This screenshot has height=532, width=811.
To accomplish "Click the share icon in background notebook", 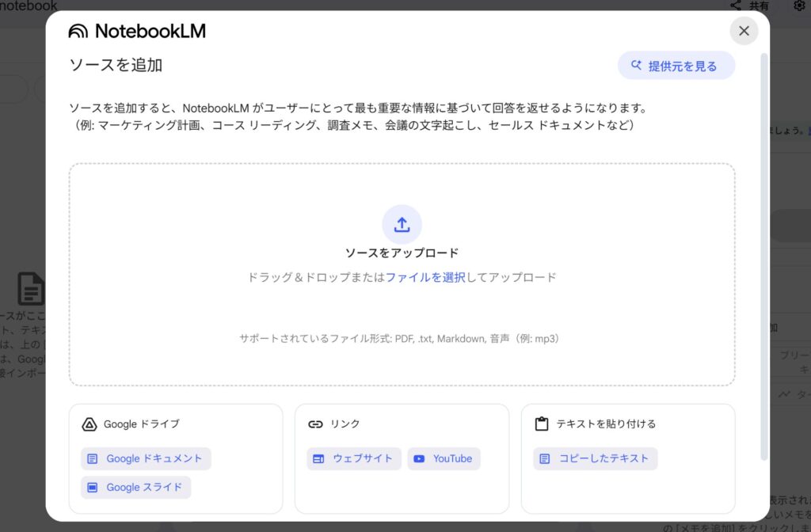I will click(x=736, y=6).
